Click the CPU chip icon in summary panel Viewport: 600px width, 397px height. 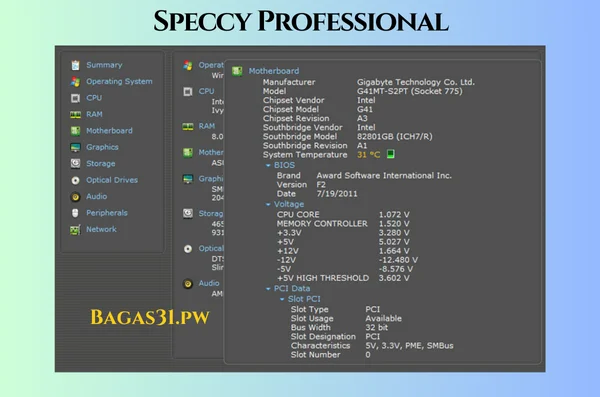(x=188, y=91)
